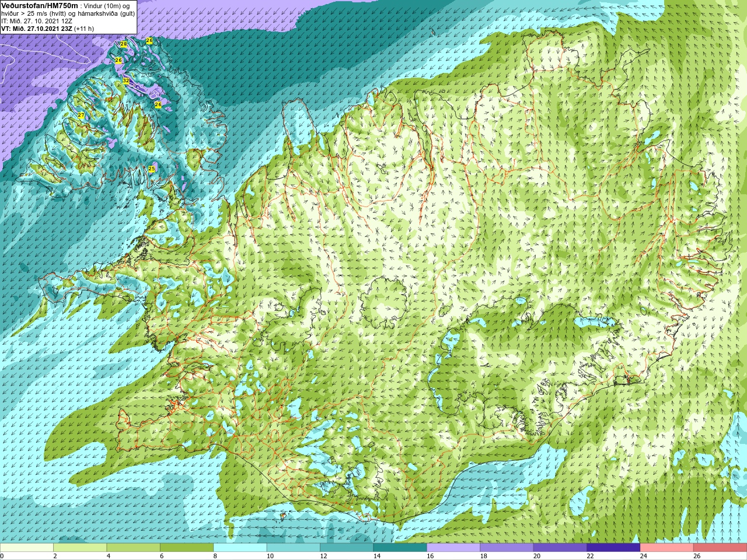747x560 pixels.
Task: Select the 22–24 m/s legend color swatch
Action: (x=613, y=548)
